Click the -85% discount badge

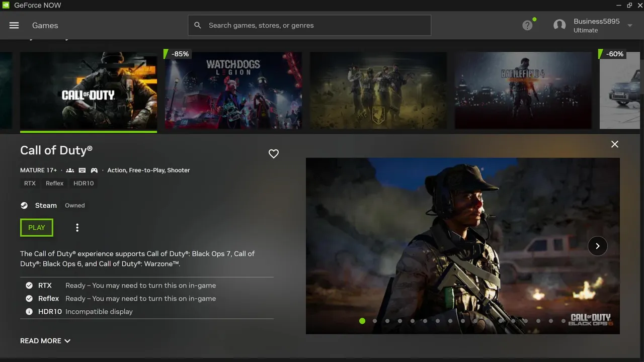pyautogui.click(x=178, y=54)
